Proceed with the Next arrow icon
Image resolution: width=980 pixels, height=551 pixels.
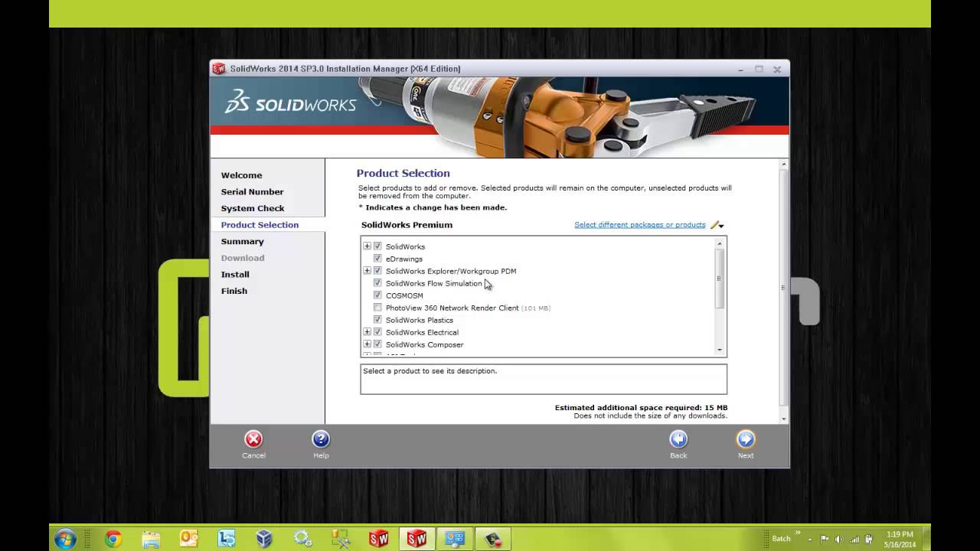tap(746, 439)
